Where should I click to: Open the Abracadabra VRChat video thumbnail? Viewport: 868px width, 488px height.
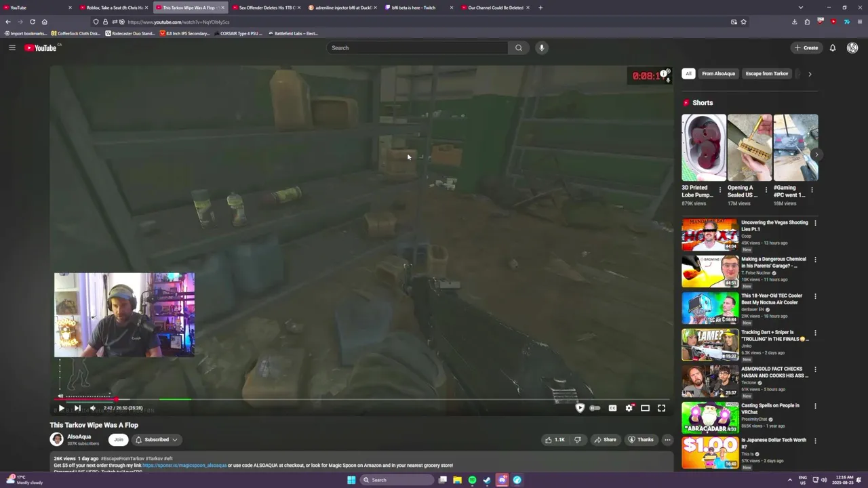pos(710,418)
